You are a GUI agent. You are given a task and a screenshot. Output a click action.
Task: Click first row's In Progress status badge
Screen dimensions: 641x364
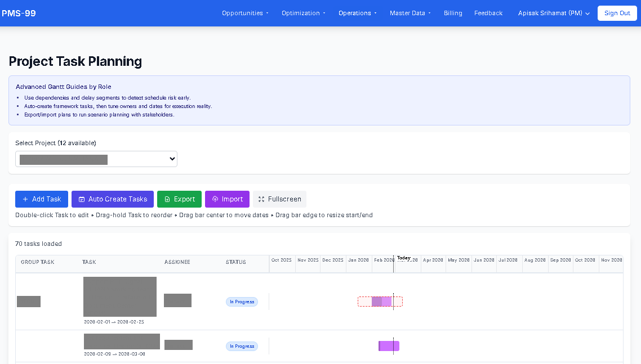[x=242, y=302]
